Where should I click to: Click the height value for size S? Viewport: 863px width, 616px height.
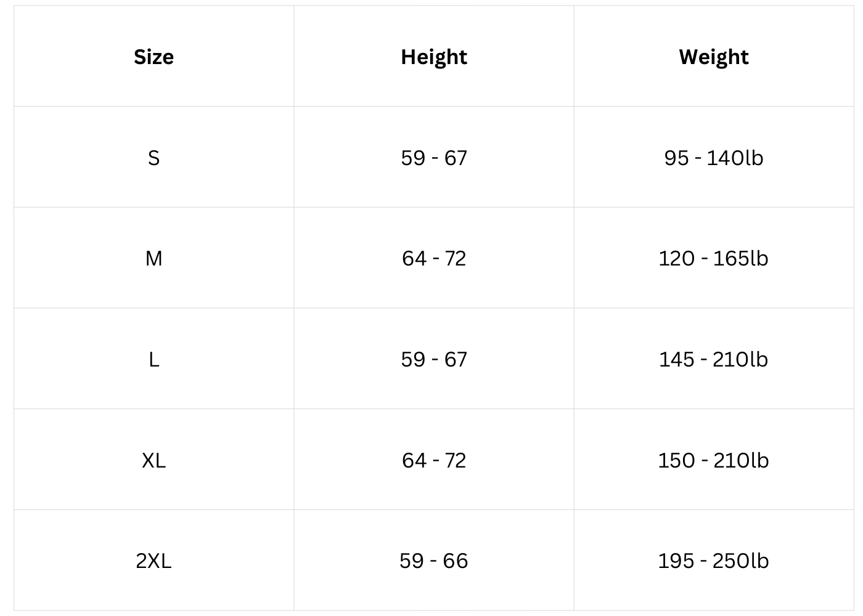pyautogui.click(x=434, y=158)
